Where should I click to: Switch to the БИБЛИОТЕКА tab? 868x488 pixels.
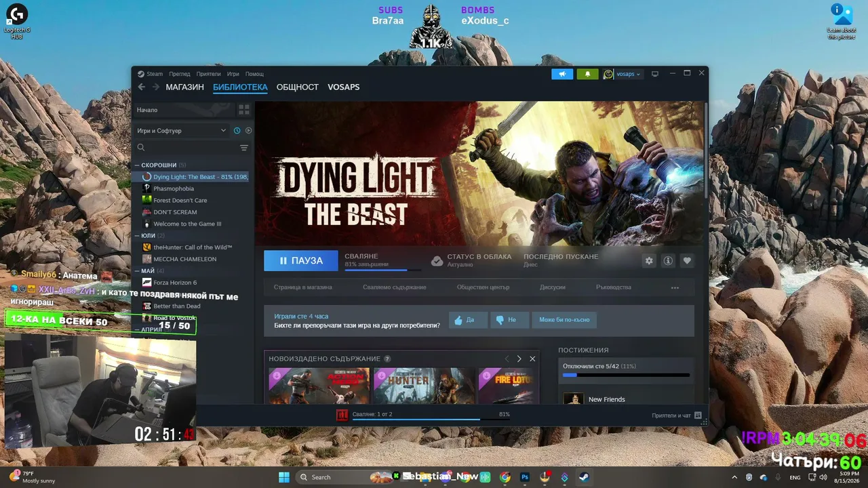point(240,87)
